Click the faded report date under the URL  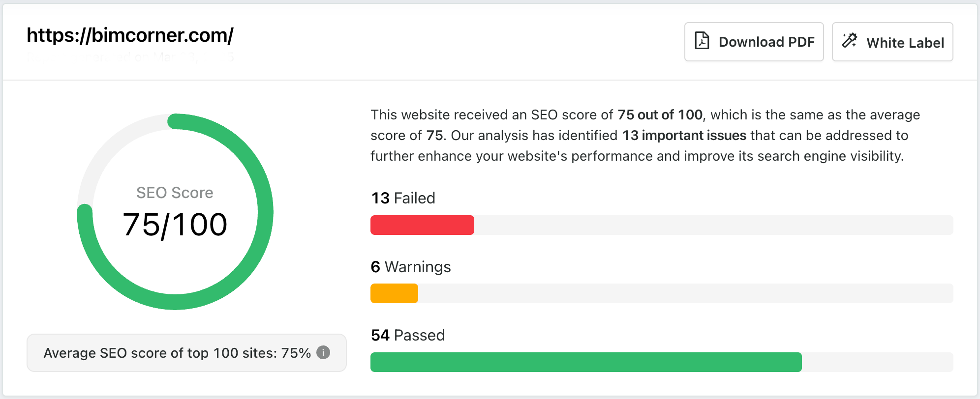[130, 57]
